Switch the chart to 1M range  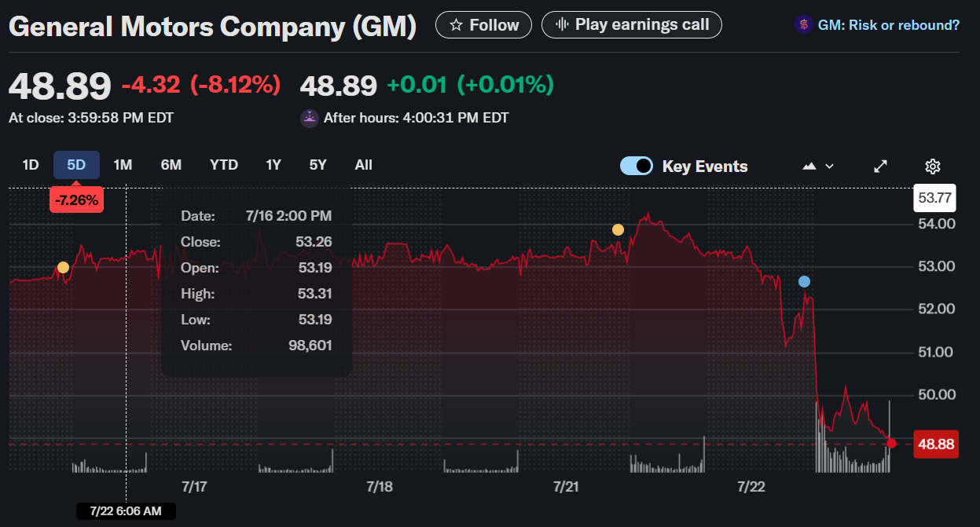pos(123,165)
